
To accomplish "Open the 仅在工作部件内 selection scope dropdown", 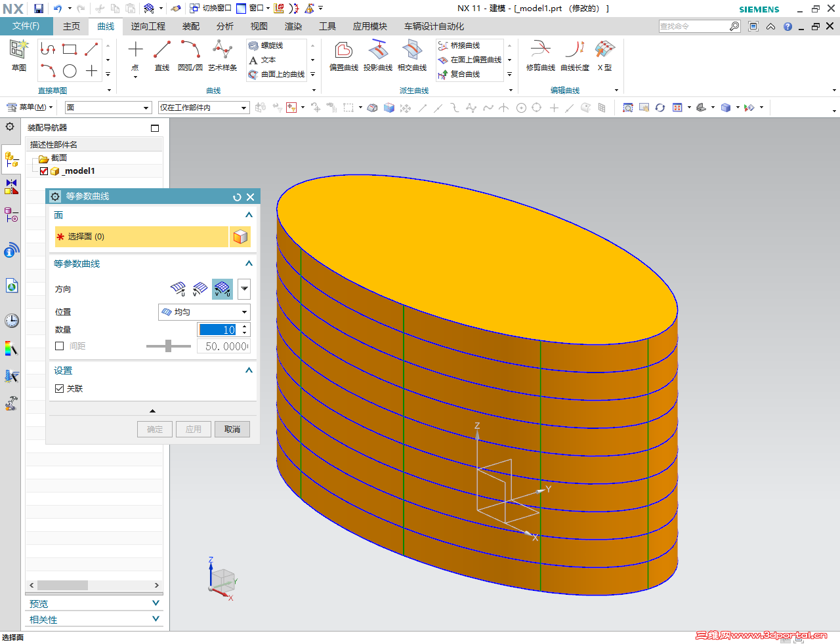I will coord(203,108).
